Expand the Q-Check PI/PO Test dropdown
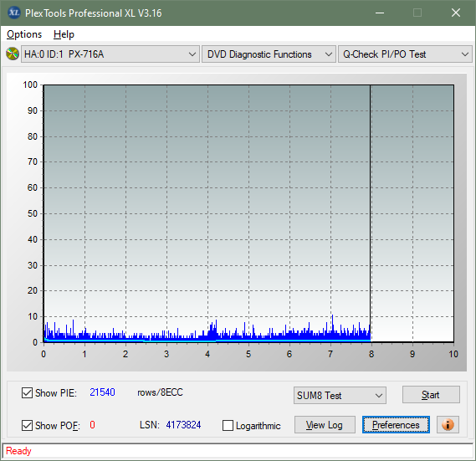The width and height of the screenshot is (476, 461). point(405,54)
